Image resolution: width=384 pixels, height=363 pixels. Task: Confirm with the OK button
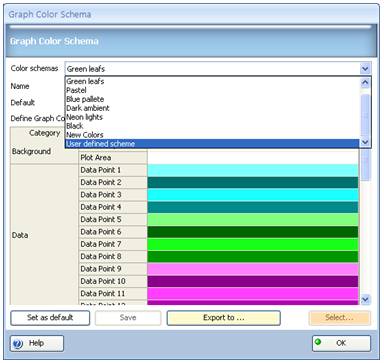pos(341,343)
